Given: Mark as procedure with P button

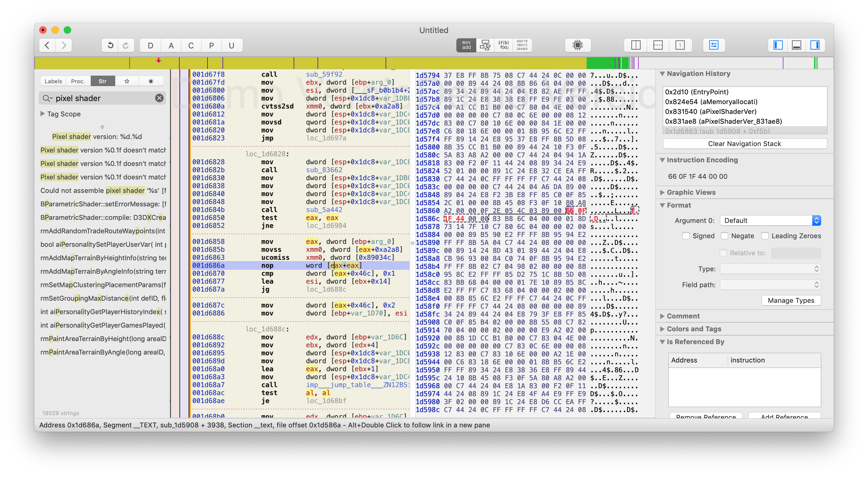Looking at the screenshot, I should (x=211, y=45).
